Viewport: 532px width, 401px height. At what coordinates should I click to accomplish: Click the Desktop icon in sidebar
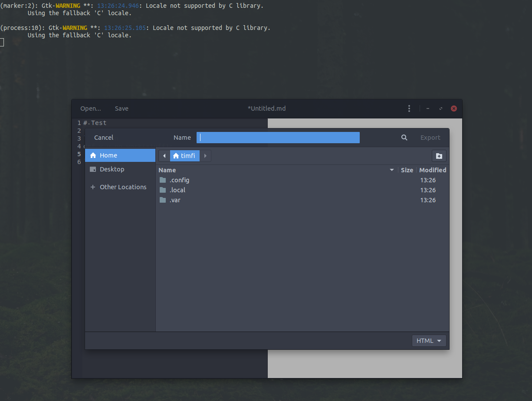(93, 169)
